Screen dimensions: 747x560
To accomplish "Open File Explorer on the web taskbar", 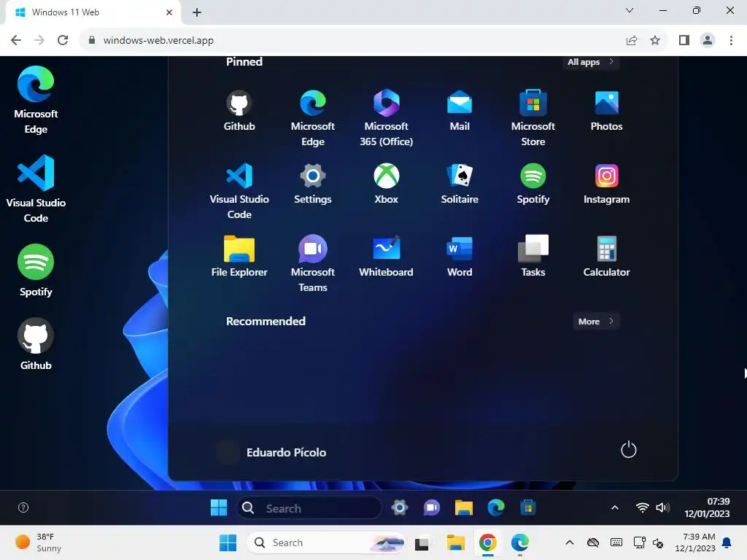I will [463, 507].
